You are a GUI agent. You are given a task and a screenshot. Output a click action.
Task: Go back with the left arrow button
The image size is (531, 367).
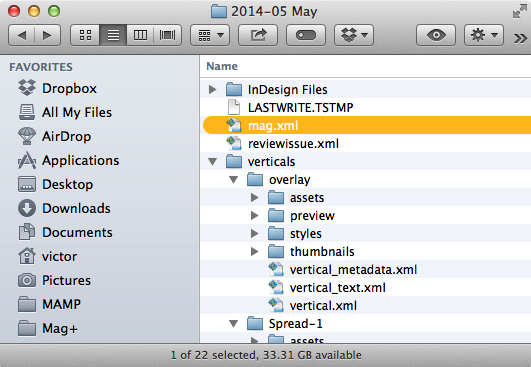(21, 35)
